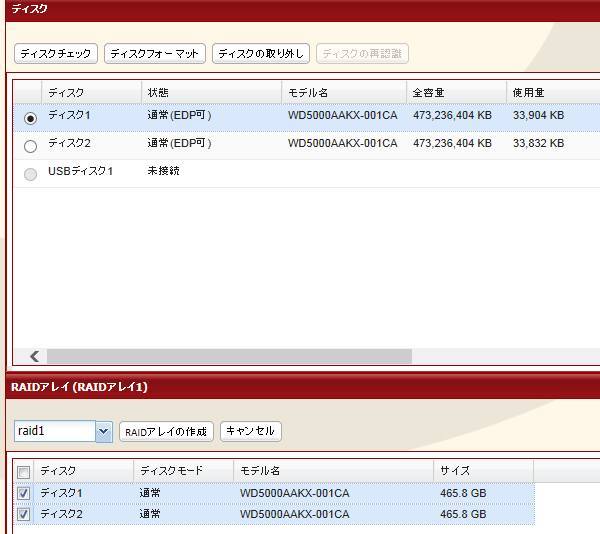Screen dimensions: 600x534
Task: Uncheck ディスク2 in the RAID array list
Action: 24,514
